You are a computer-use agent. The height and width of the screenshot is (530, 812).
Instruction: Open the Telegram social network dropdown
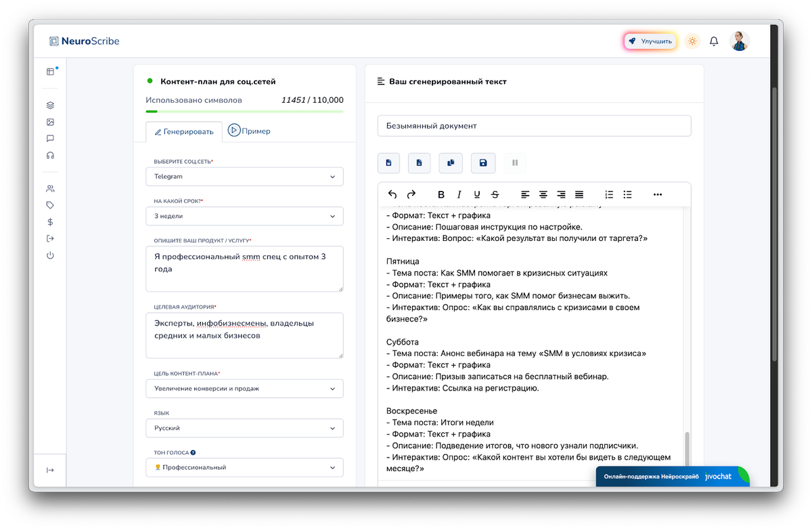click(244, 177)
